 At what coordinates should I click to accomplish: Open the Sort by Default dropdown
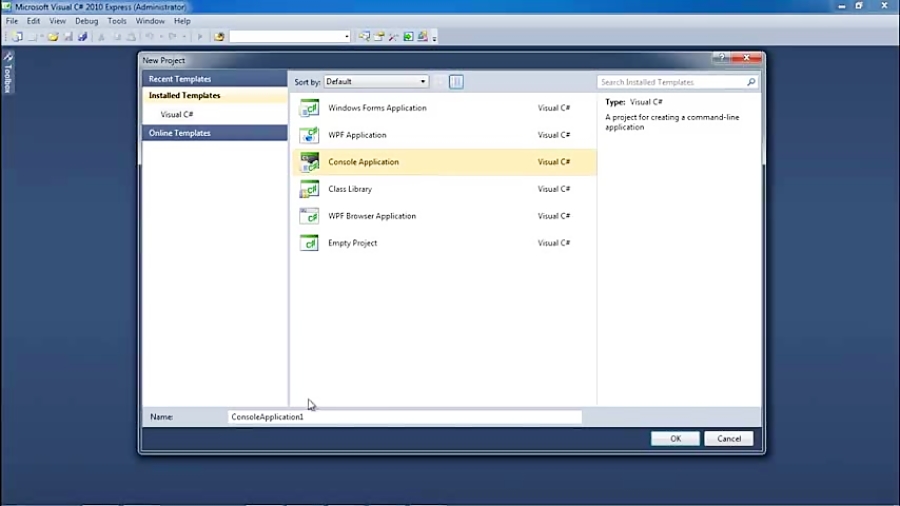coord(376,81)
